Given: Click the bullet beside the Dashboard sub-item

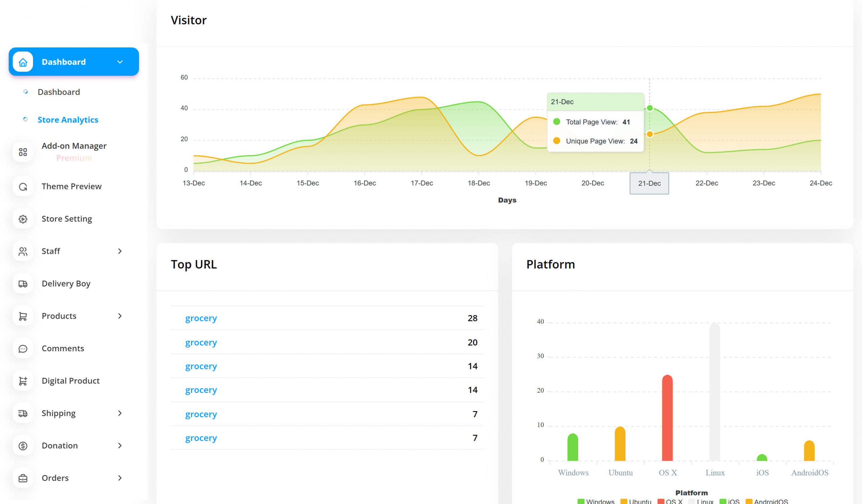Looking at the screenshot, I should (x=25, y=92).
